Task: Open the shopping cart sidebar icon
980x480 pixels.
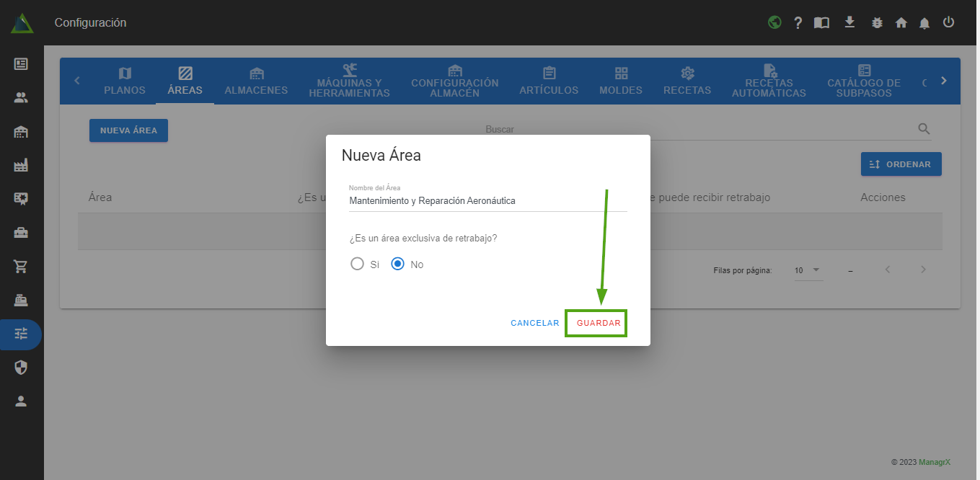Action: tap(21, 267)
